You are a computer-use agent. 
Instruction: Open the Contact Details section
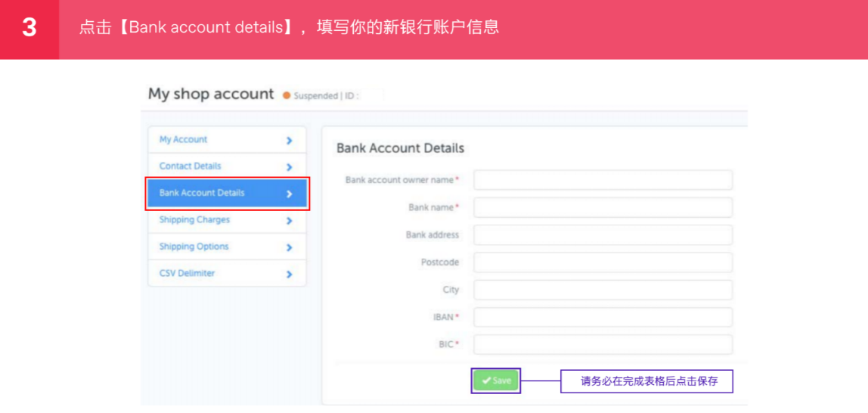[190, 166]
